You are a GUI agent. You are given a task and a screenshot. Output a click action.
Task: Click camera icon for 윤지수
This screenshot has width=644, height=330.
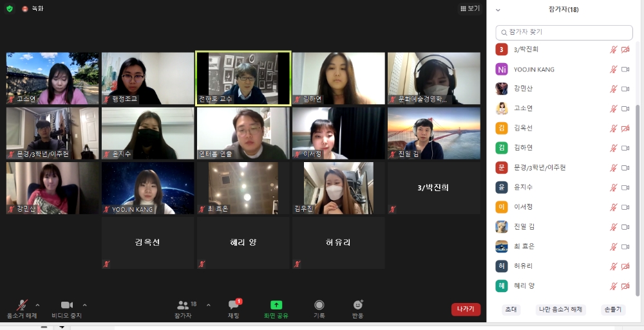coord(625,188)
